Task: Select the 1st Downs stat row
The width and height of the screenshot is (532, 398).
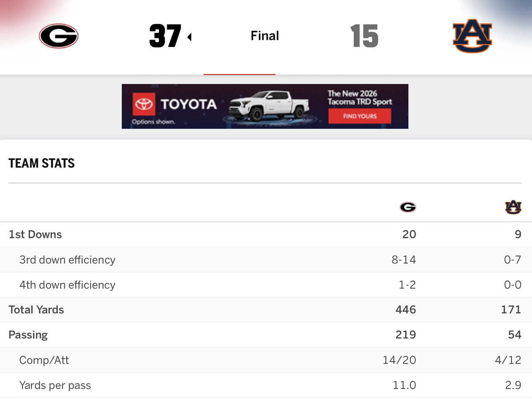Action: point(266,235)
